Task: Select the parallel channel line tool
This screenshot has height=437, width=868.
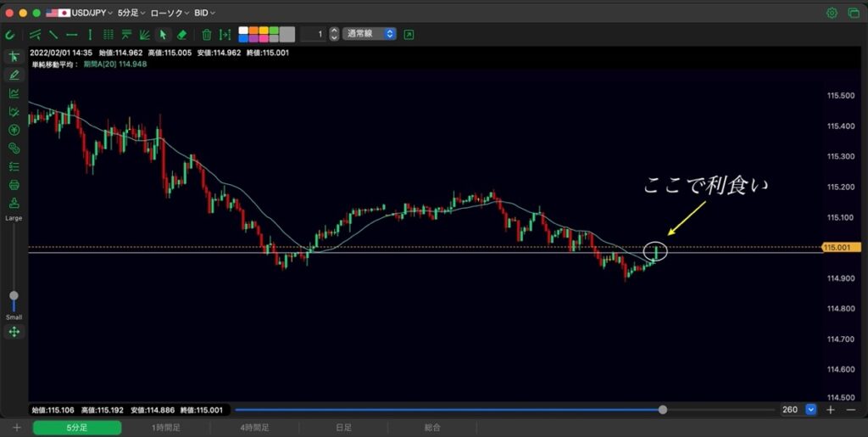Action: (x=36, y=34)
